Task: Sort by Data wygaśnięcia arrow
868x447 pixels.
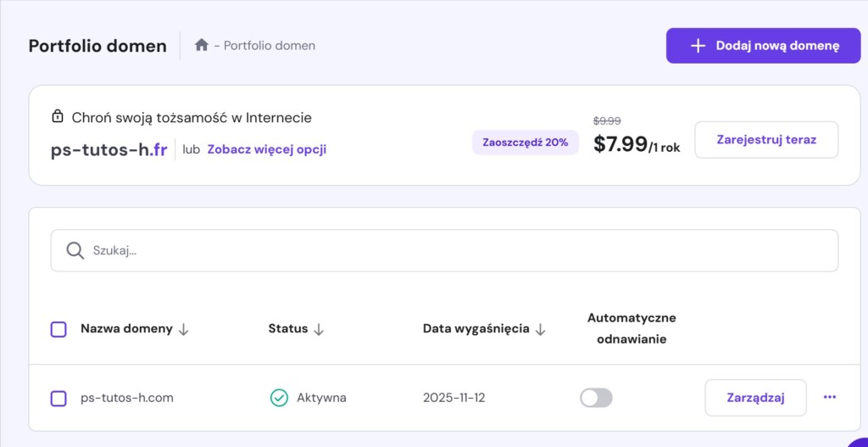Action: tap(540, 330)
